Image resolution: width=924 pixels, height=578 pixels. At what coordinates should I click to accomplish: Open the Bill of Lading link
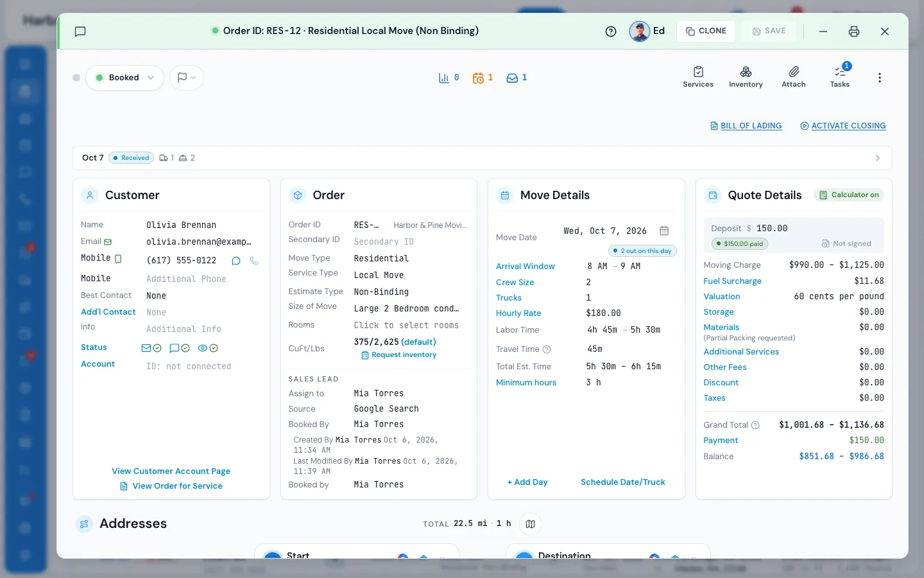[x=746, y=126]
